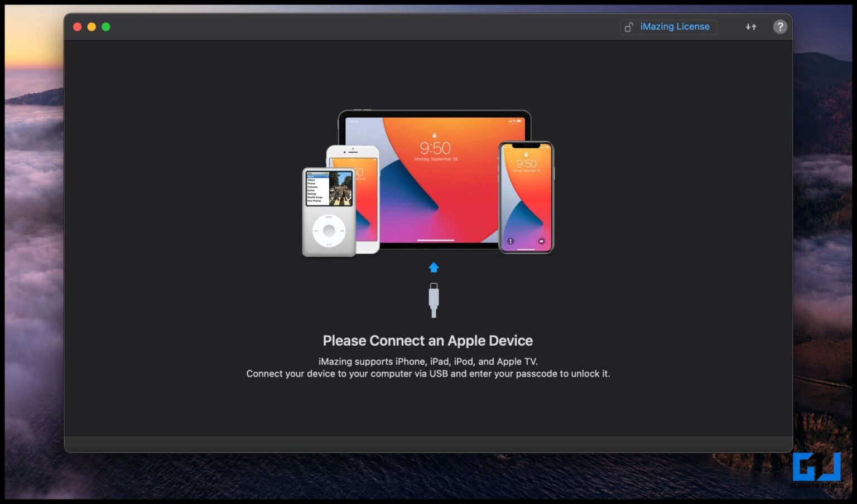
Task: Select Music in the iPod menu list
Action: click(x=312, y=176)
